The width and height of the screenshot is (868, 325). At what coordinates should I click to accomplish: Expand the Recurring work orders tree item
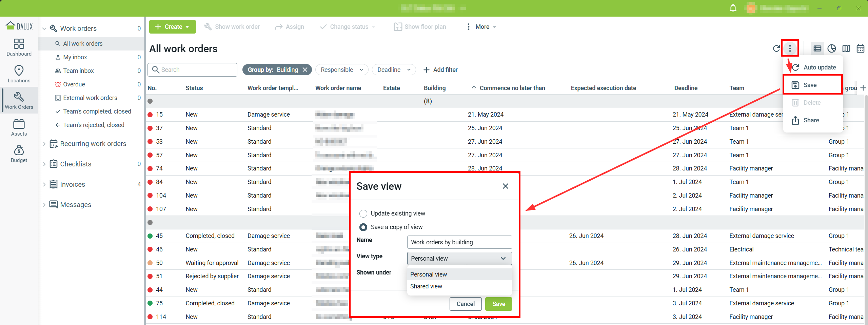click(x=44, y=144)
